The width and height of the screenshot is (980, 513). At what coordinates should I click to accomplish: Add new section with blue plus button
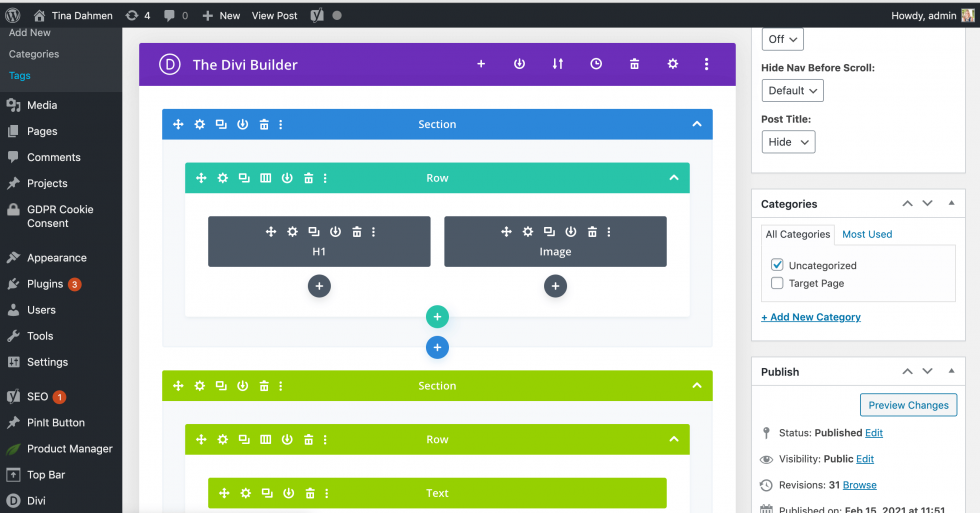438,347
